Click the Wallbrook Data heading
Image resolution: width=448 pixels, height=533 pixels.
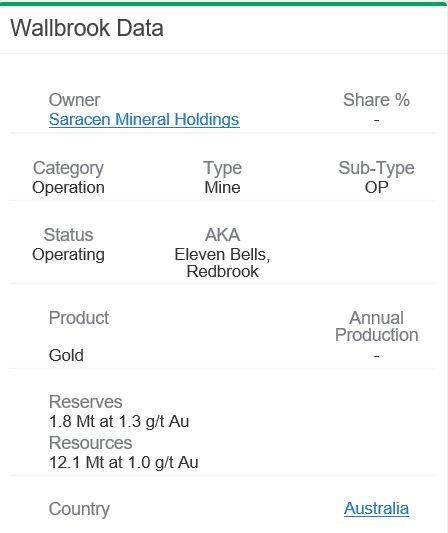pyautogui.click(x=87, y=28)
